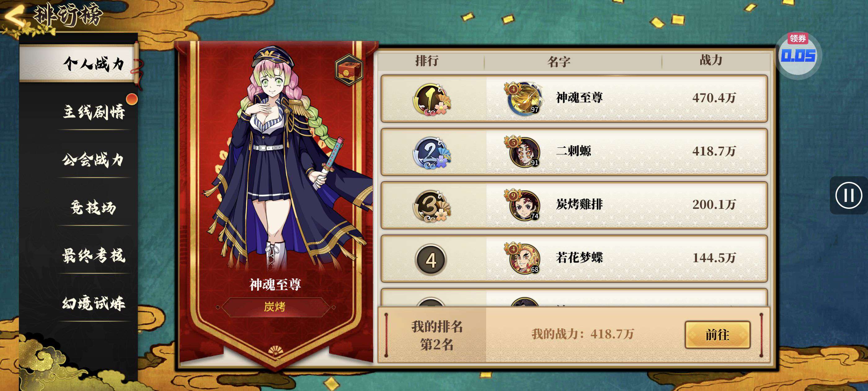Click the 炭烤 guild label under character
The image size is (868, 391).
[275, 307]
